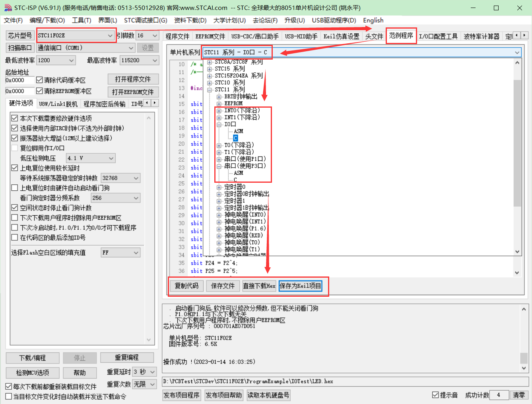Click the 清零 counter reset button

click(x=519, y=395)
